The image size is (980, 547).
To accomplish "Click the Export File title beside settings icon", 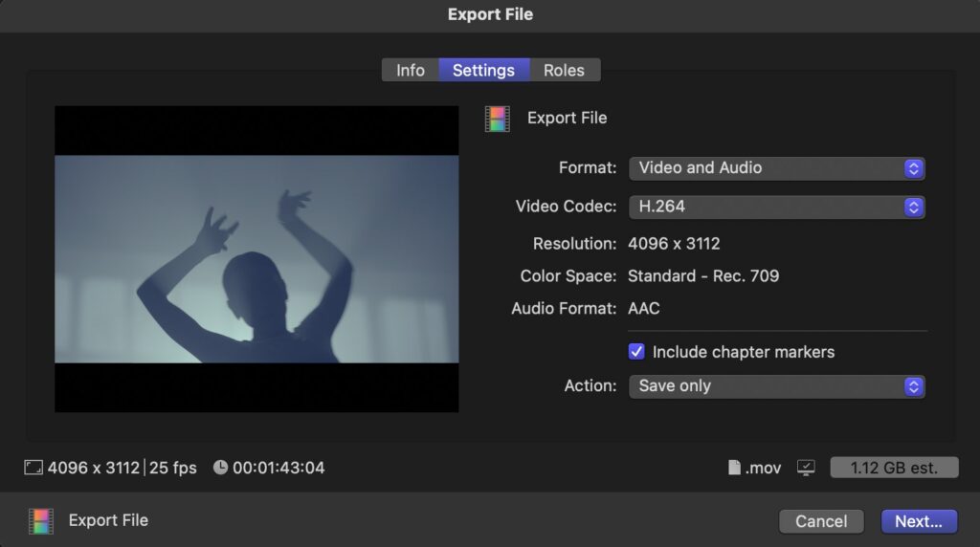I will coord(567,118).
